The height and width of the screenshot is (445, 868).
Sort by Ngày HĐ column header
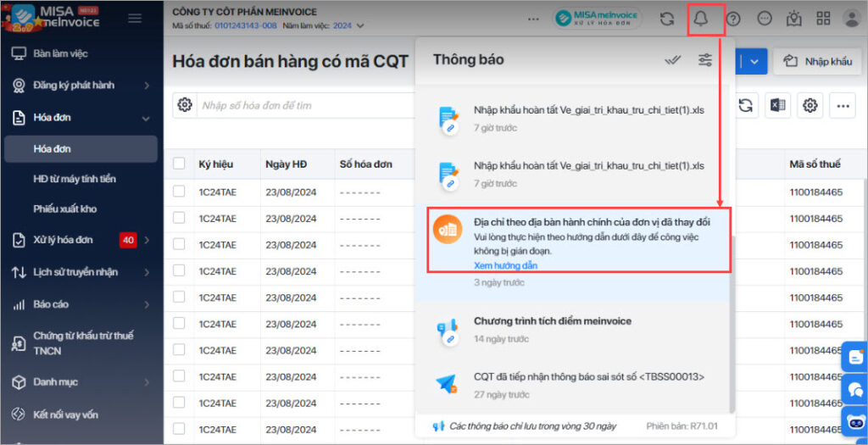[287, 164]
